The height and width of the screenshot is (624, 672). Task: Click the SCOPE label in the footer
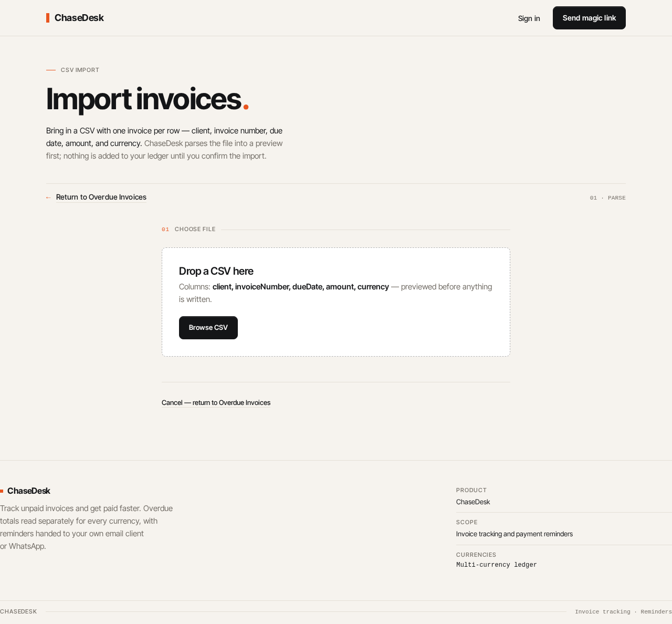coord(467,522)
